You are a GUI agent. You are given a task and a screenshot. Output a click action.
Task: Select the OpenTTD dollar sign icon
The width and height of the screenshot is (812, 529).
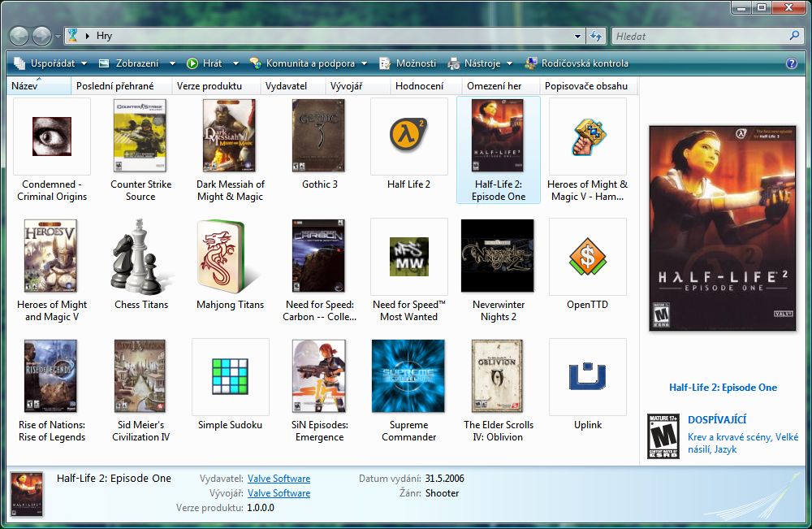coord(588,257)
